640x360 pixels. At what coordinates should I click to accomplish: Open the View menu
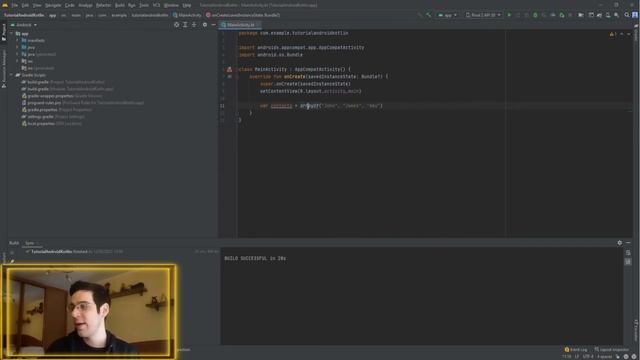(37, 5)
